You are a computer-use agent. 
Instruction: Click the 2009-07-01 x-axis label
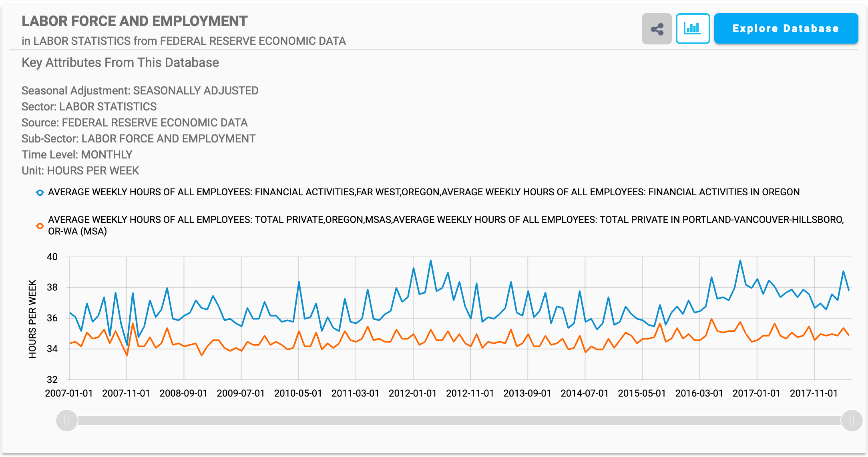point(241,393)
